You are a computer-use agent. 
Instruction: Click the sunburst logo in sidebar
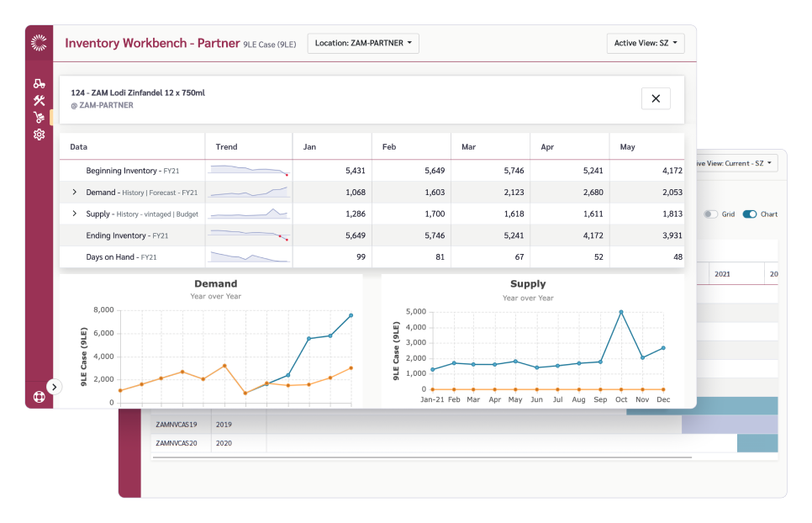pyautogui.click(x=39, y=43)
